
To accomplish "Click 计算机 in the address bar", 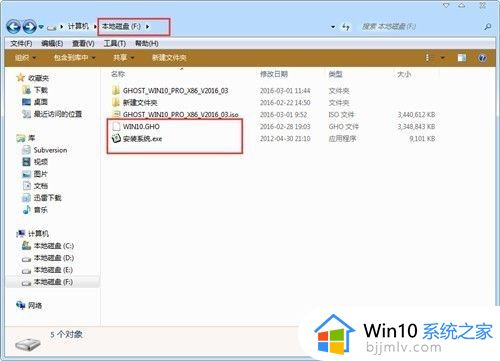I will pos(78,26).
